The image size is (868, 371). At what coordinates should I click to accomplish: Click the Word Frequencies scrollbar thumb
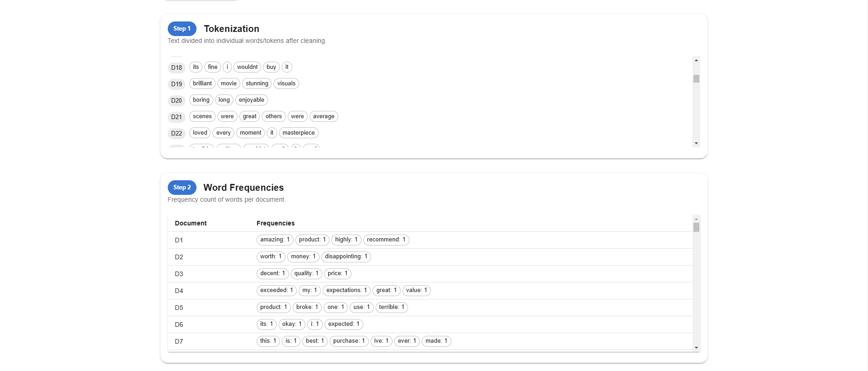click(696, 227)
